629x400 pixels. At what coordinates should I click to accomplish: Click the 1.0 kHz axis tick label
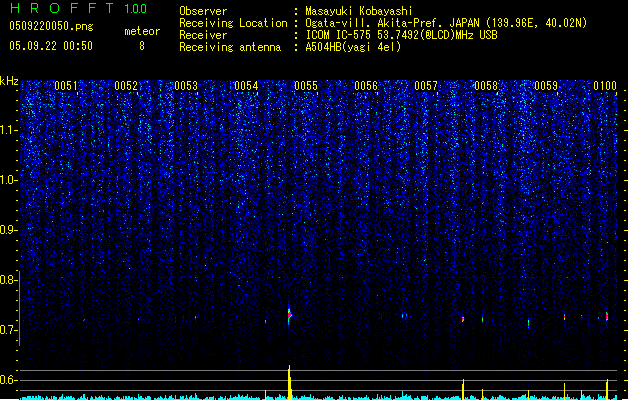[9, 180]
